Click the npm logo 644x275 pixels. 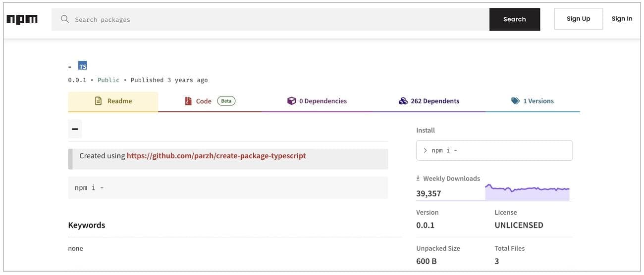coord(22,19)
